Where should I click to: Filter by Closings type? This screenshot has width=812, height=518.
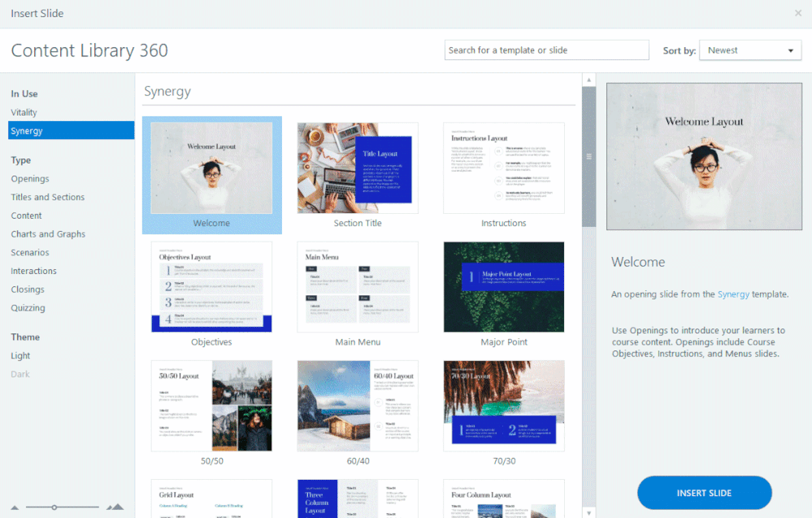coord(28,289)
